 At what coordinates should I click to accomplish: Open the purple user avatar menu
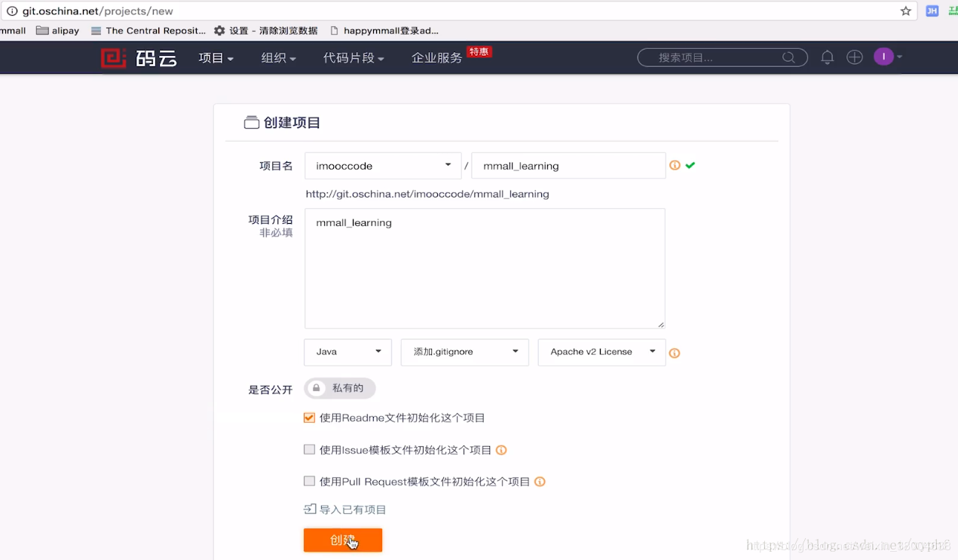pos(883,57)
